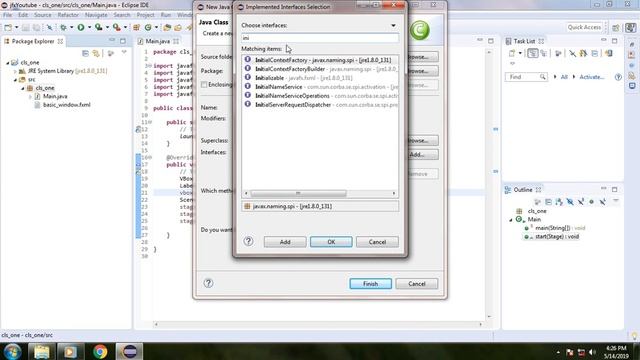The width and height of the screenshot is (640, 360).
Task: Click the Choose interfaces search text field
Action: point(320,38)
